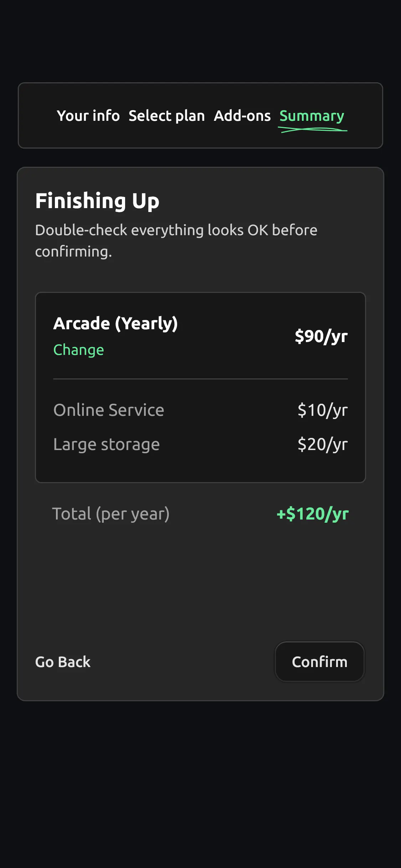This screenshot has height=868, width=401.
Task: Click the Large storage add-on label
Action: coord(107,444)
